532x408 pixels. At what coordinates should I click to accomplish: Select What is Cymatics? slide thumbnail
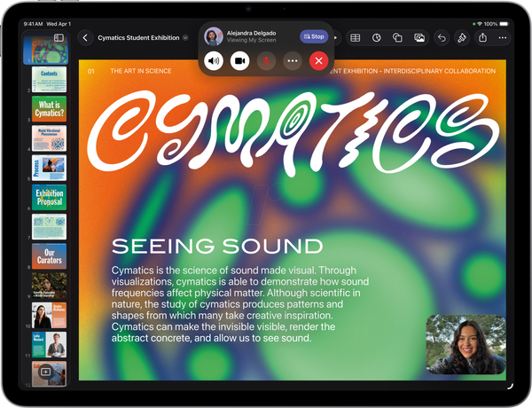tap(49, 109)
